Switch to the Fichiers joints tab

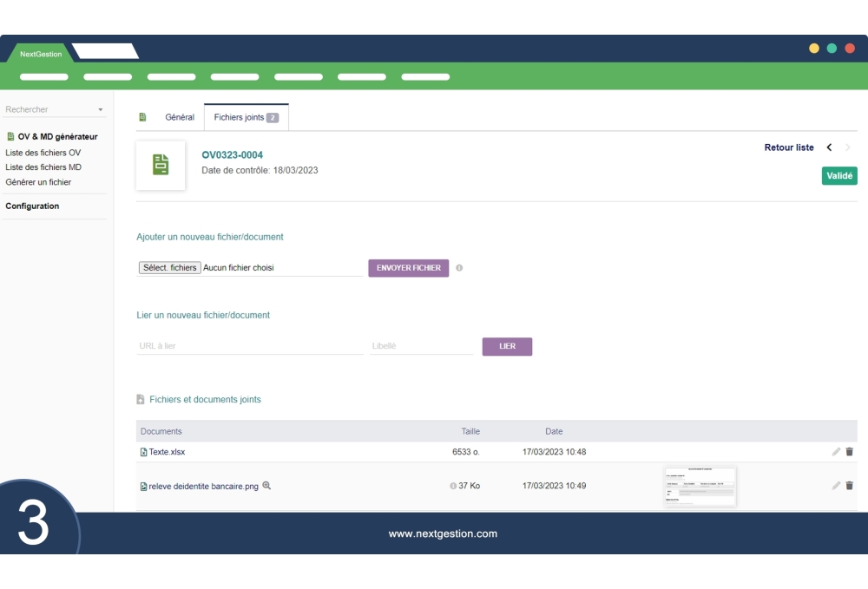pyautogui.click(x=240, y=116)
